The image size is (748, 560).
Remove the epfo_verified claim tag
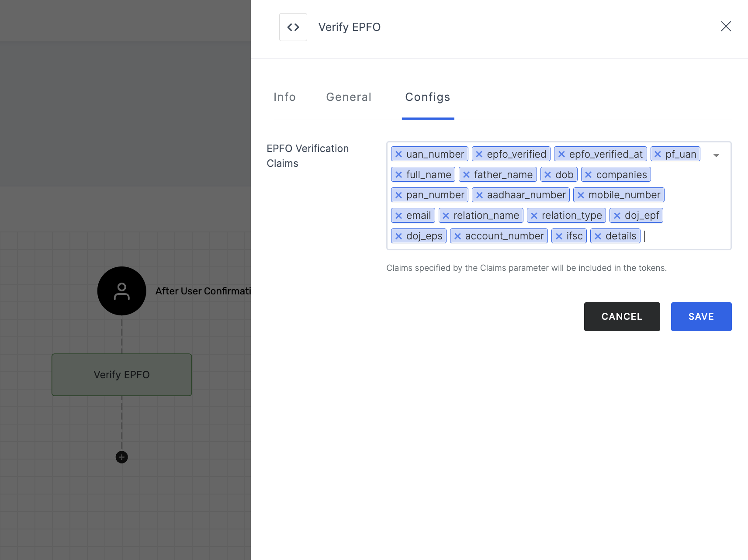[x=479, y=154]
